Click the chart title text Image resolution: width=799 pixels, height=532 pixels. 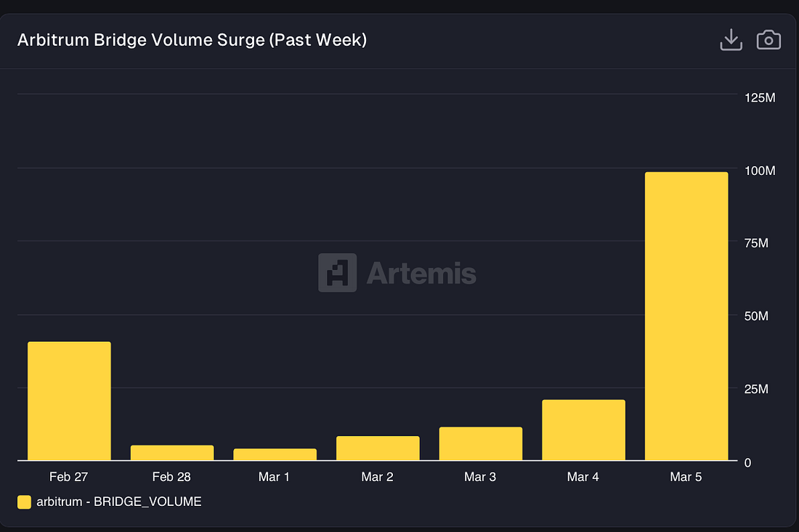[192, 40]
